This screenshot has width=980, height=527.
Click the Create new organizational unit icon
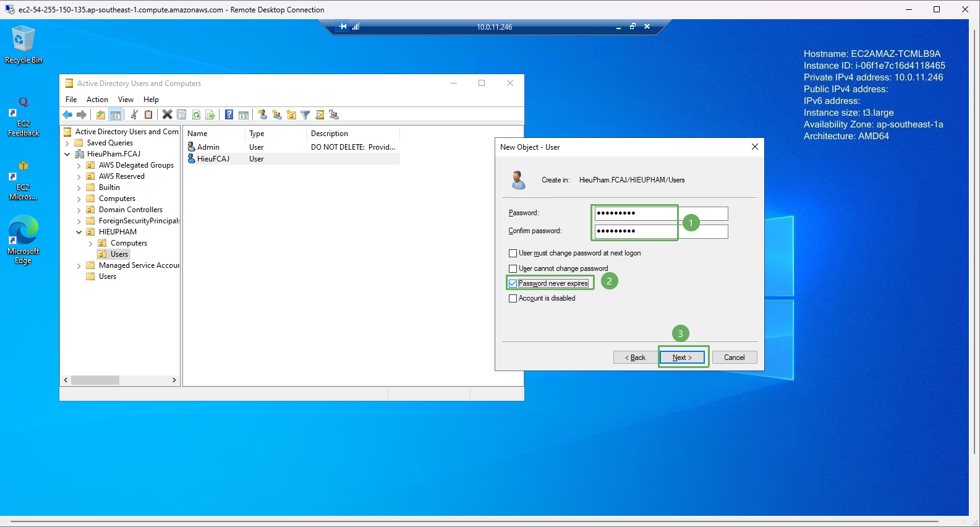pyautogui.click(x=291, y=114)
